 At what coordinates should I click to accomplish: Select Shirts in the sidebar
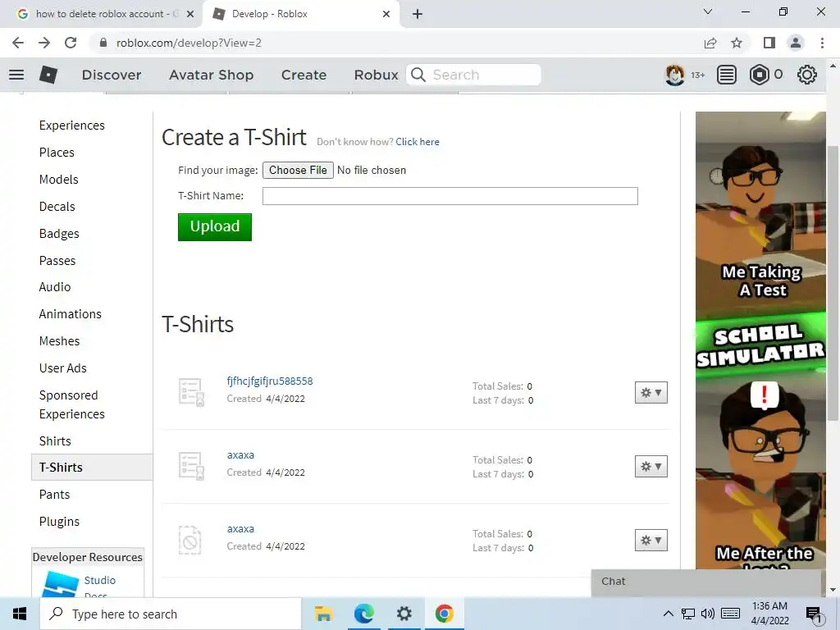55,441
